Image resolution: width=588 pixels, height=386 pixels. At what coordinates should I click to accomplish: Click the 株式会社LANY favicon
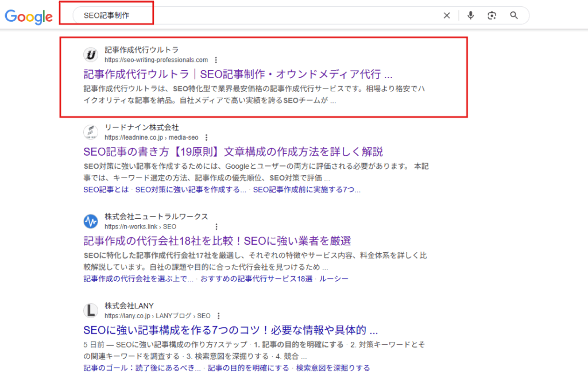pyautogui.click(x=91, y=310)
